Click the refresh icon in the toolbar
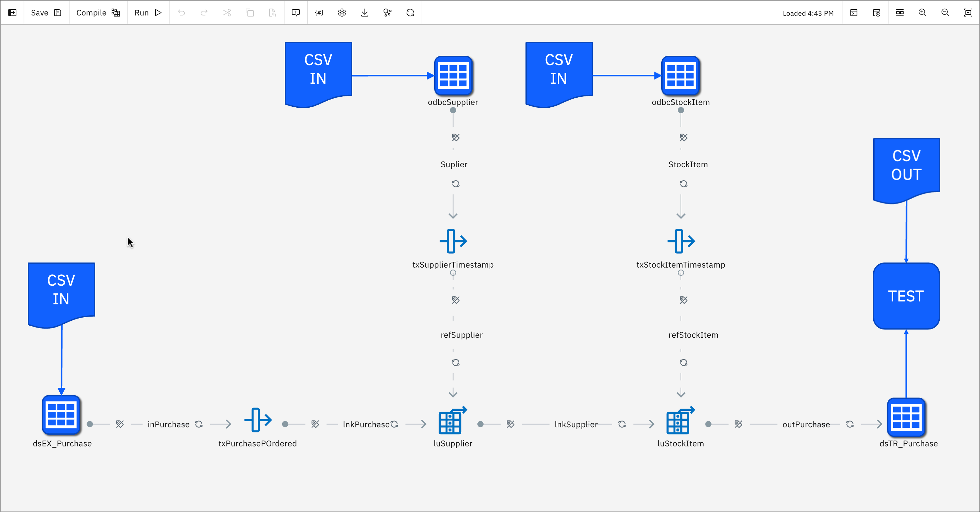The width and height of the screenshot is (980, 512). click(x=410, y=13)
